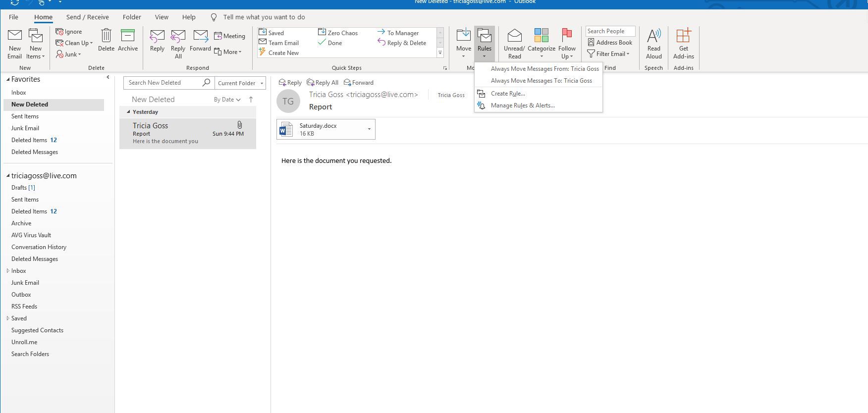Expand the Saved folder
The height and width of the screenshot is (413, 868).
tap(8, 318)
